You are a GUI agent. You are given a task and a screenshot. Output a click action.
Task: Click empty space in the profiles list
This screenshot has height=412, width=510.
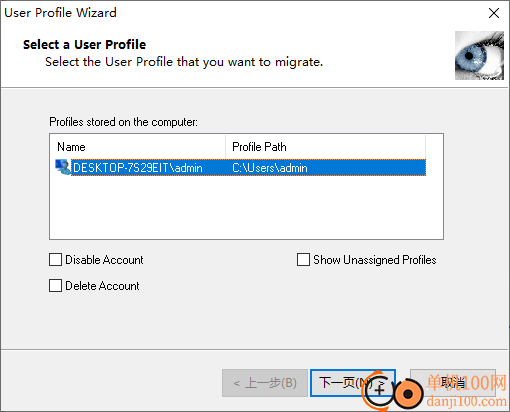point(246,207)
